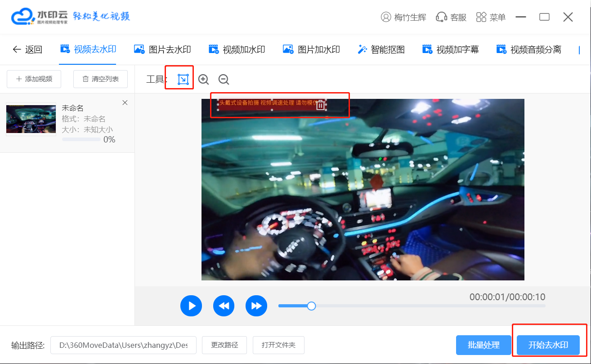Start processing with 开始去水印 button
The image size is (591, 364).
pyautogui.click(x=548, y=345)
